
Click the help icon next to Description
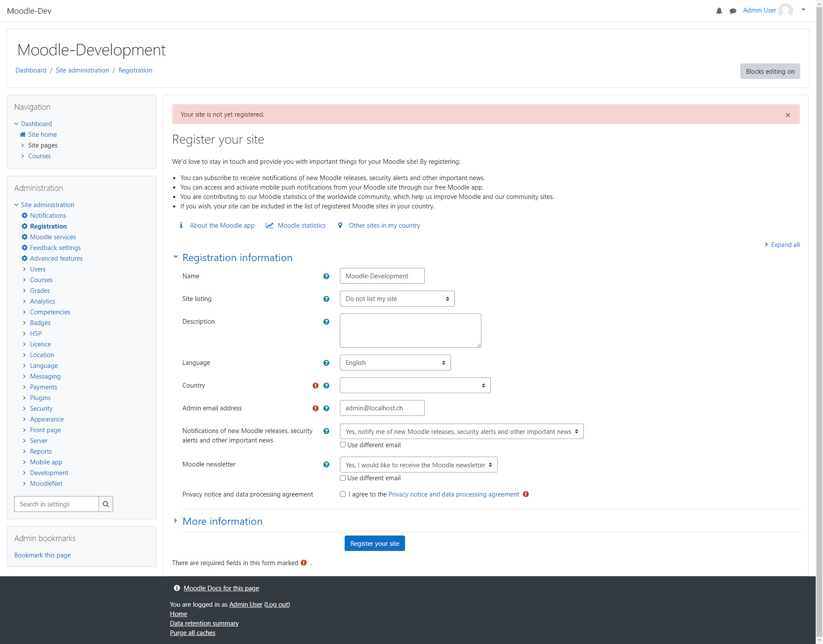point(326,322)
